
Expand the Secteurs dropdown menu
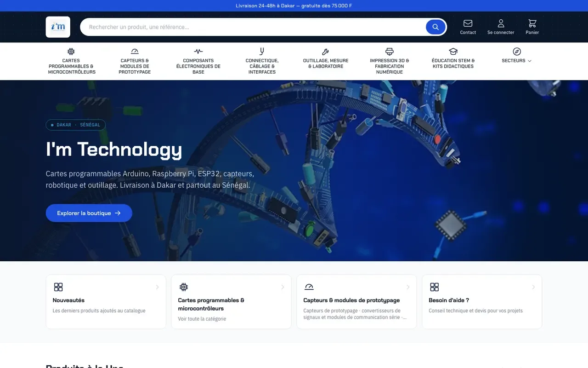coord(517,61)
